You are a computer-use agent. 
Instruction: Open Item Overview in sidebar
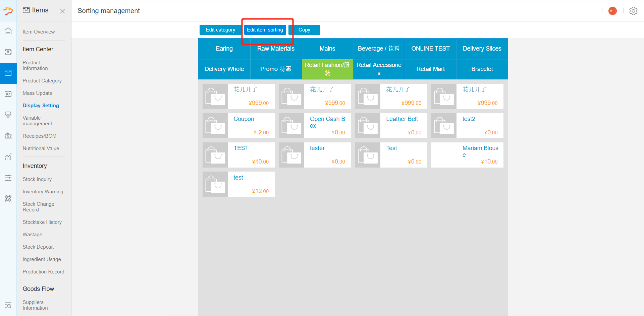tap(39, 32)
